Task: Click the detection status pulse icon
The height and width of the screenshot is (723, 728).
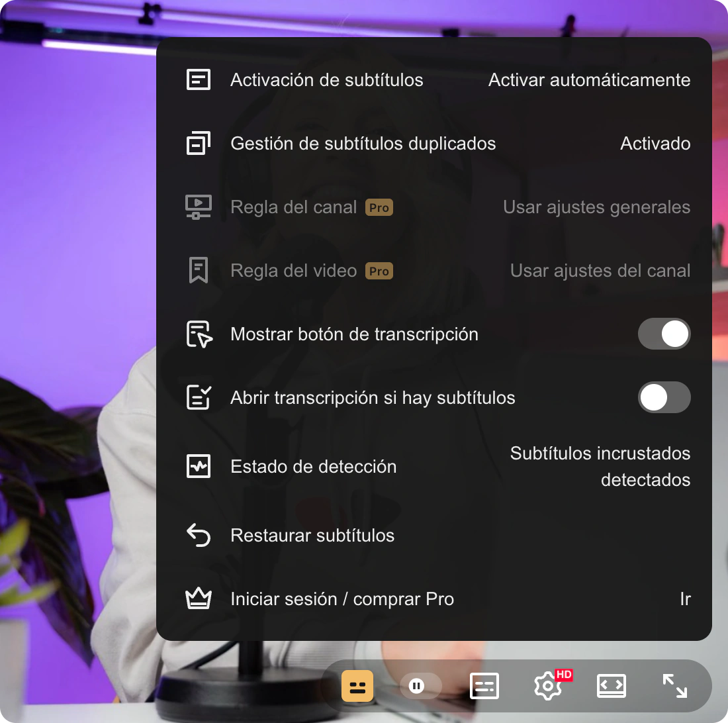Action: (x=199, y=466)
